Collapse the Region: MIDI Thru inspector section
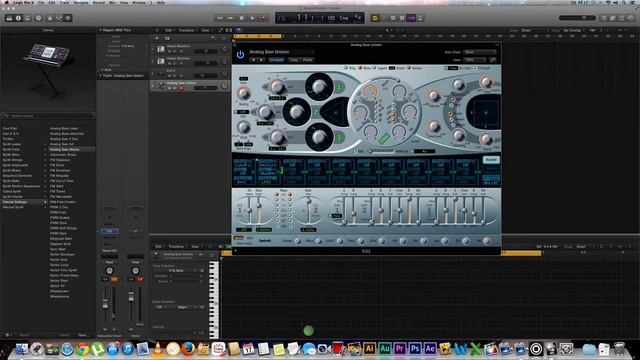The height and width of the screenshot is (360, 640). click(x=100, y=30)
